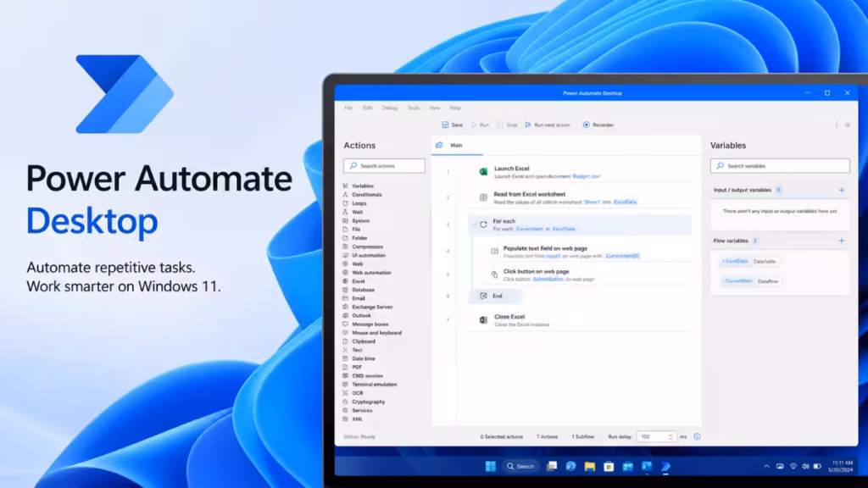Select the Mouse and keyboard category
The image size is (868, 488).
(x=372, y=332)
